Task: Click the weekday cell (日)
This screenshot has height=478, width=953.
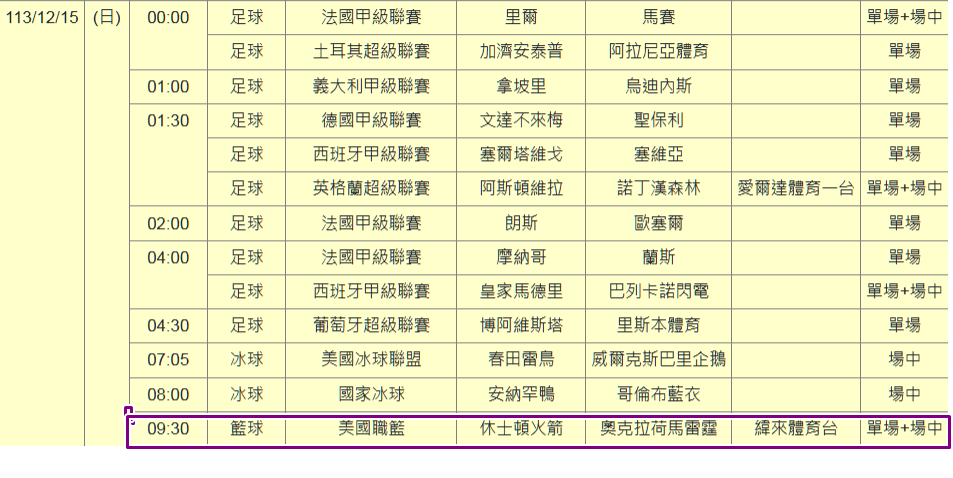Action: tap(107, 18)
